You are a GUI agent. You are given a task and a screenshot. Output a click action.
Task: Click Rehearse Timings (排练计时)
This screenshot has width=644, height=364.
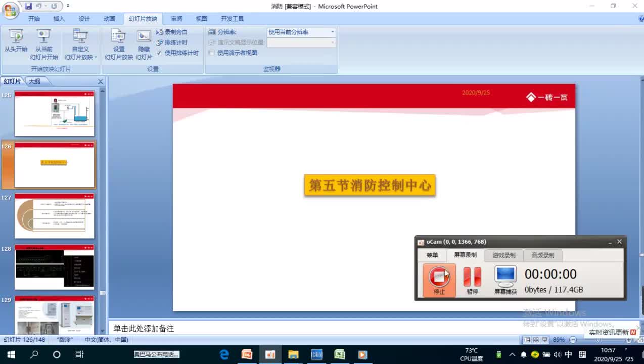coord(171,42)
